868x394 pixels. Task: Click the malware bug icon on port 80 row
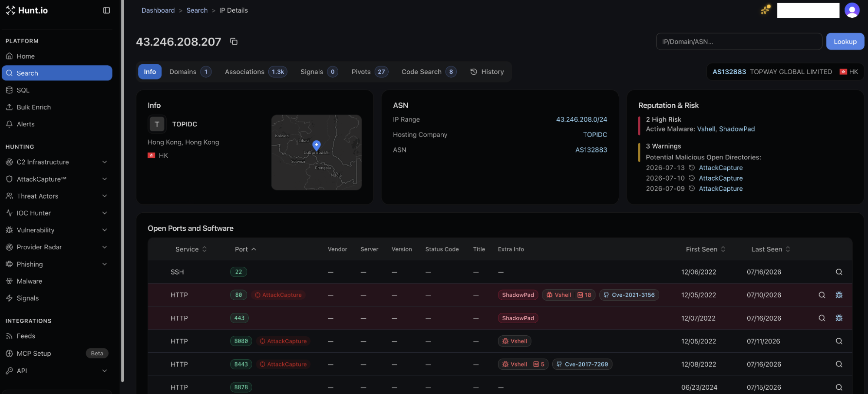pyautogui.click(x=839, y=295)
